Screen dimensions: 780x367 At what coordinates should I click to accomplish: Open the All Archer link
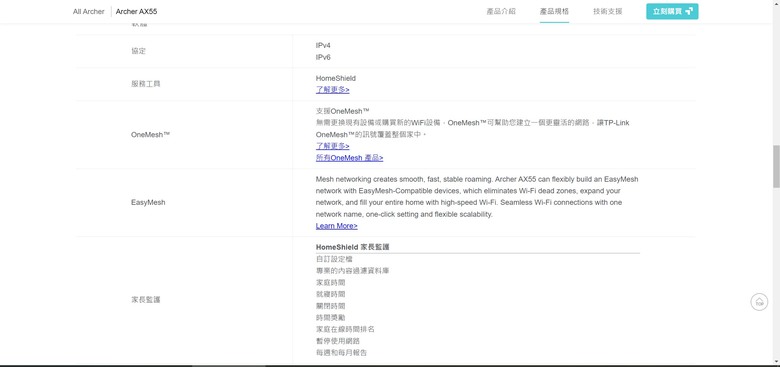point(89,11)
